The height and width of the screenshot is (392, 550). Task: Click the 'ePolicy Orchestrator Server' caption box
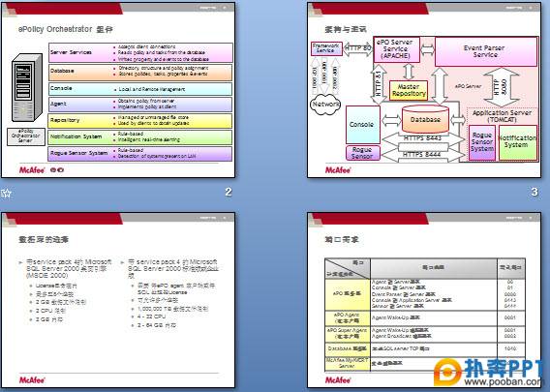coord(25,136)
